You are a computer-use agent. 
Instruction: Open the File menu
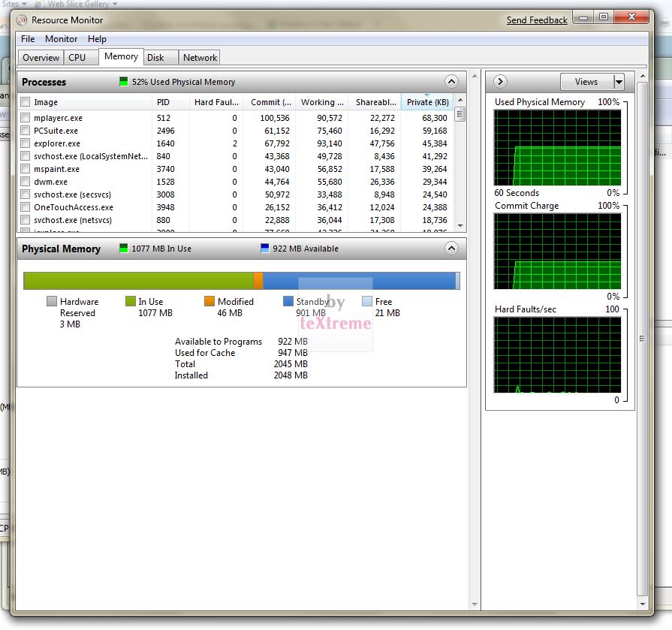pos(28,39)
